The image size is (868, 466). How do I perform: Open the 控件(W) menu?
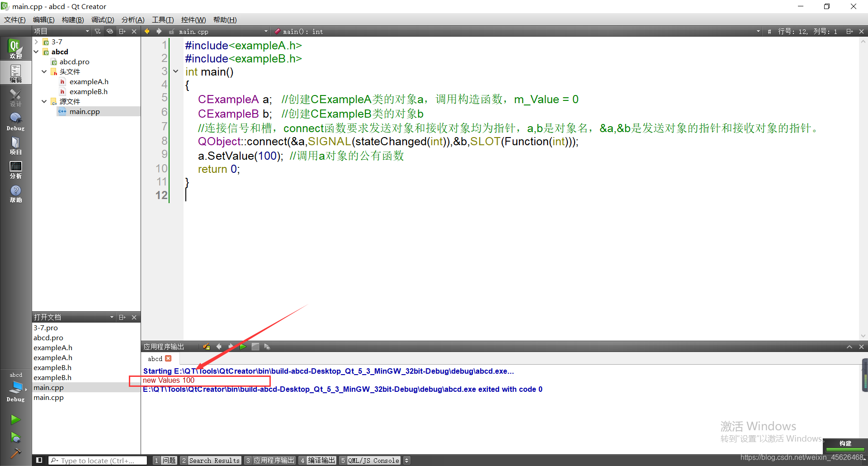click(x=193, y=19)
